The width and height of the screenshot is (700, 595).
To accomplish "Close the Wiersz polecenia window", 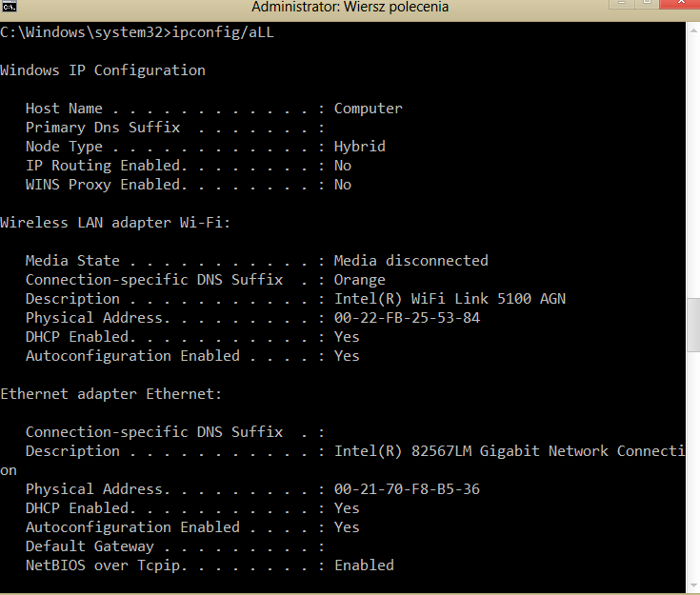I will (x=680, y=4).
